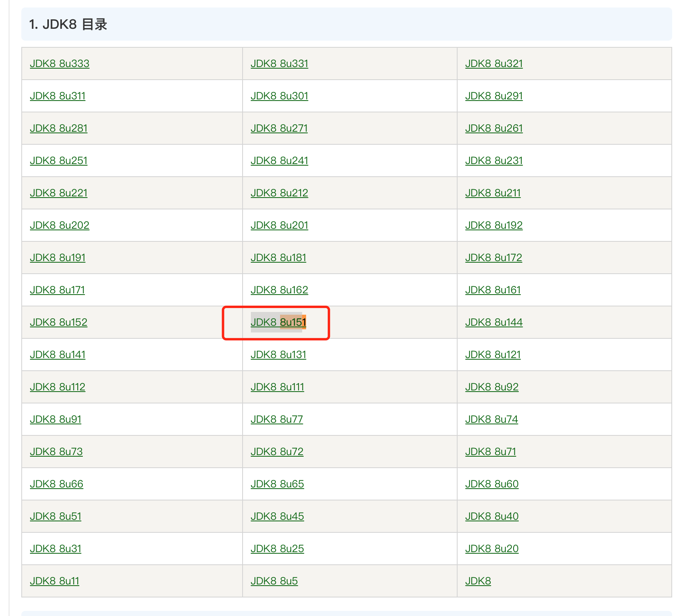
Task: Open the JDK8 8u74 link
Action: point(492,419)
